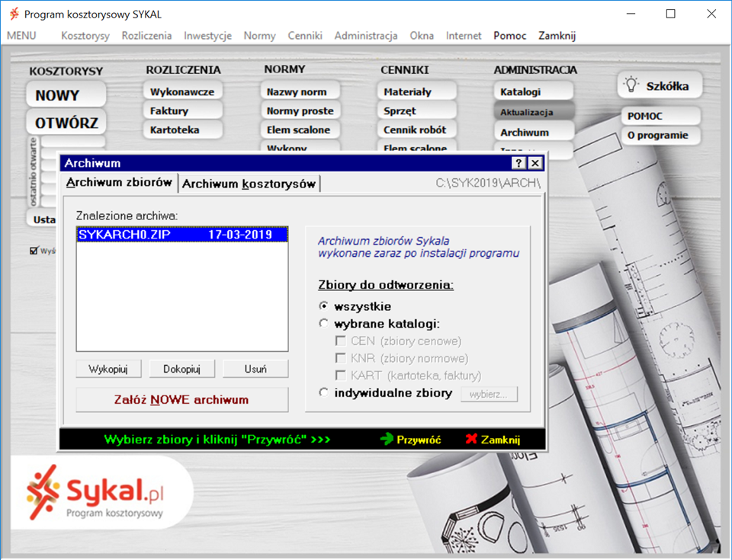Click the Sykal app icon in title bar

point(14,14)
